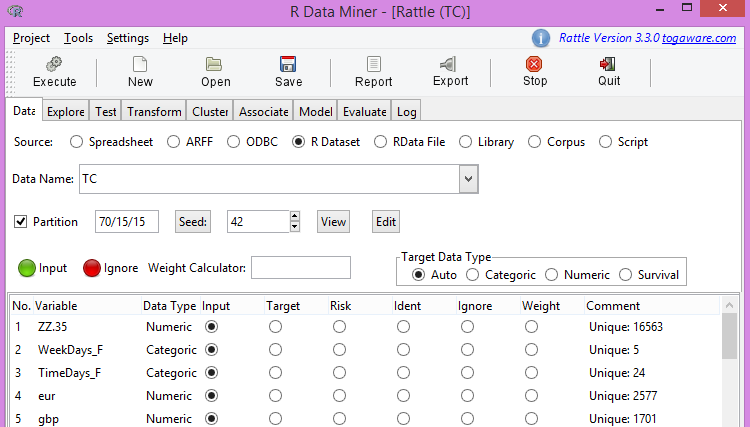Switch to the Cluster tab
The image size is (750, 427).
click(210, 111)
